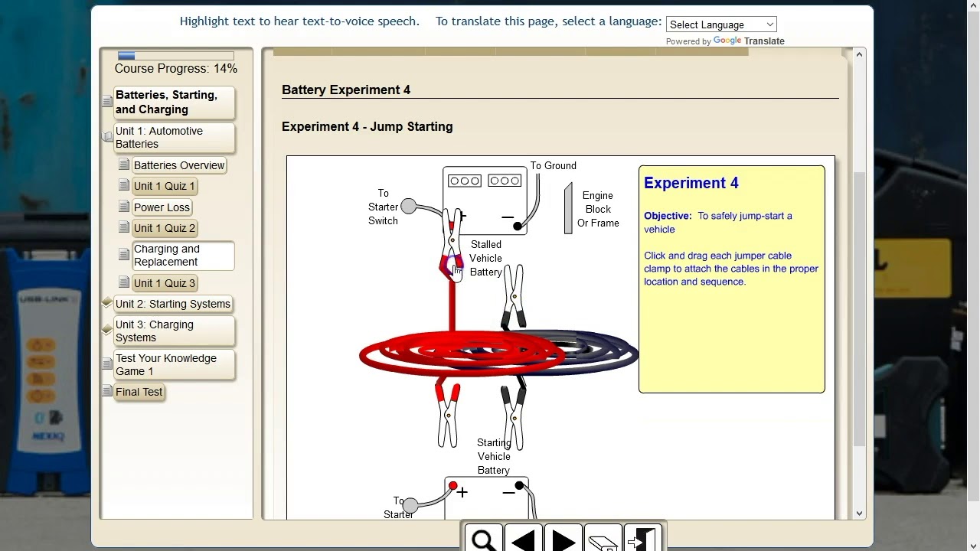Open Power Loss lesson
This screenshot has width=980, height=551.
[162, 207]
